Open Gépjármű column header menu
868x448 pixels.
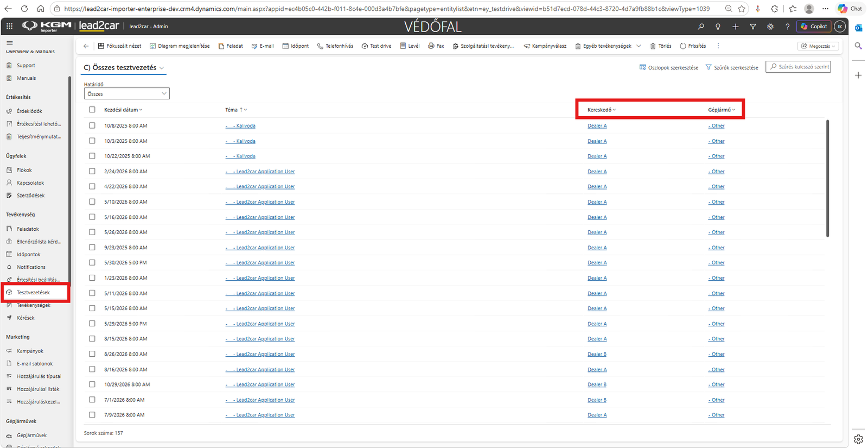pos(722,110)
